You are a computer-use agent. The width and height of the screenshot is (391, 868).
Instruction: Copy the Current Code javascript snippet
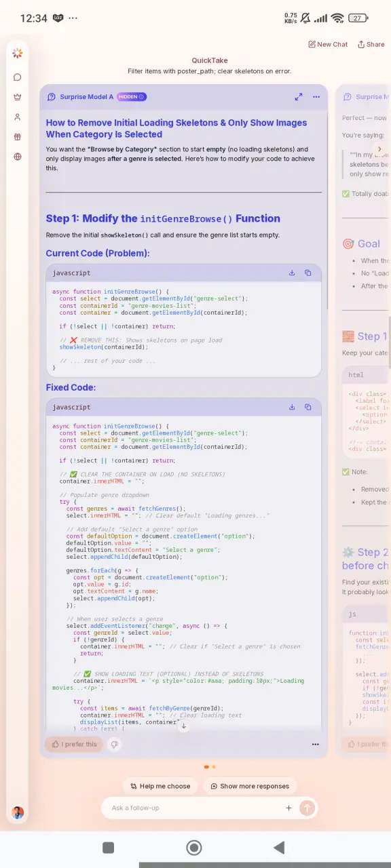point(308,273)
